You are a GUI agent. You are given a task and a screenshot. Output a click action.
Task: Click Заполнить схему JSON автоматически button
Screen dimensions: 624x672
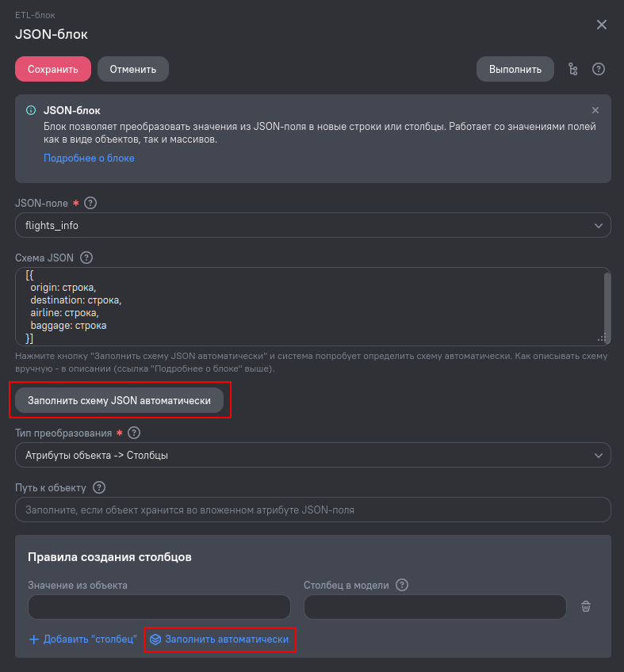[x=119, y=400]
